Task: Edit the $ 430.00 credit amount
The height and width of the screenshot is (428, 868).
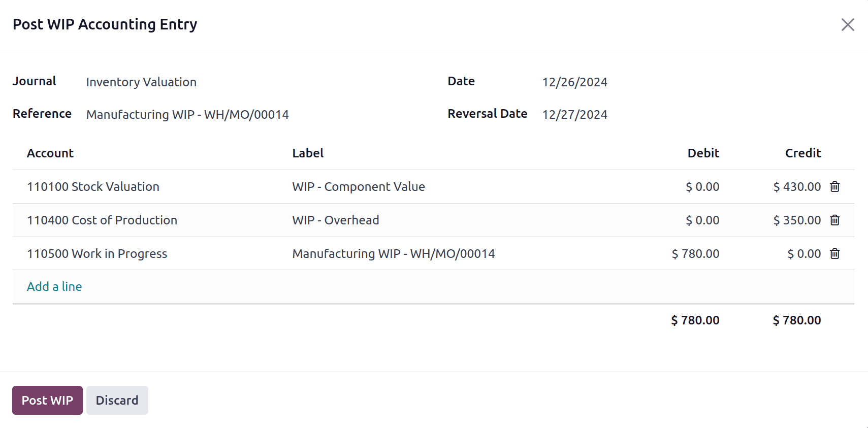Action: click(x=796, y=187)
